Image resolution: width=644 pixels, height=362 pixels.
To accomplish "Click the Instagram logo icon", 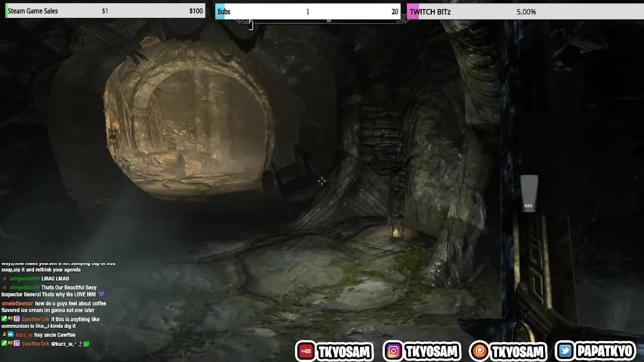I will point(393,351).
